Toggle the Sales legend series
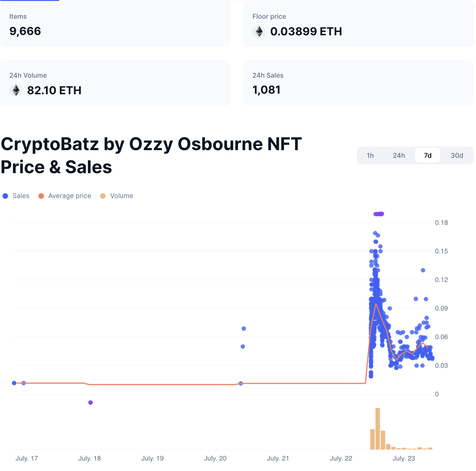476x471 pixels. coord(21,196)
